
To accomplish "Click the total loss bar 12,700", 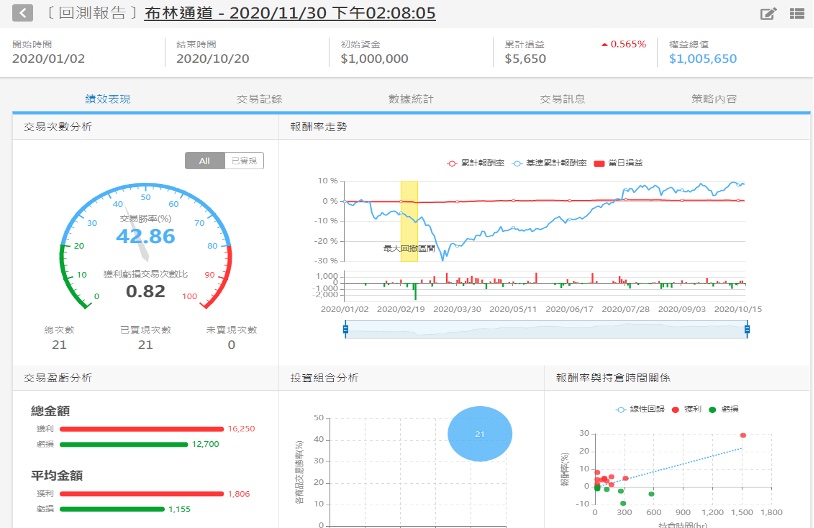I will (x=124, y=444).
